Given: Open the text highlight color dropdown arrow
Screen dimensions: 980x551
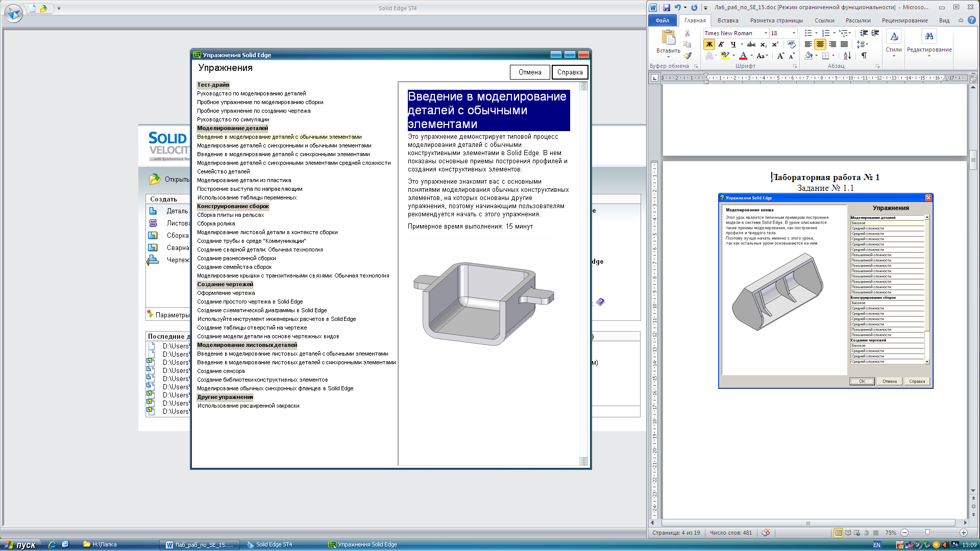Looking at the screenshot, I should (733, 56).
